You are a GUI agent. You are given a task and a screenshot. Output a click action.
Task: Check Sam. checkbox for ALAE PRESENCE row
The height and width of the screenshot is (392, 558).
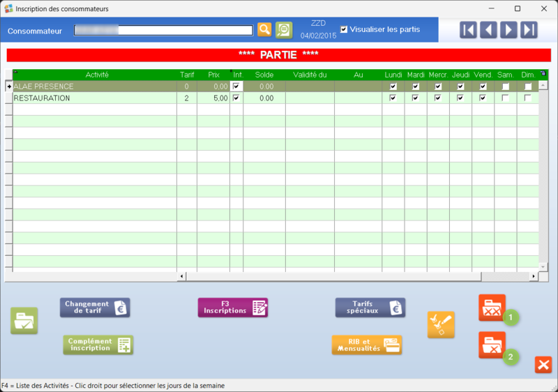pyautogui.click(x=506, y=86)
